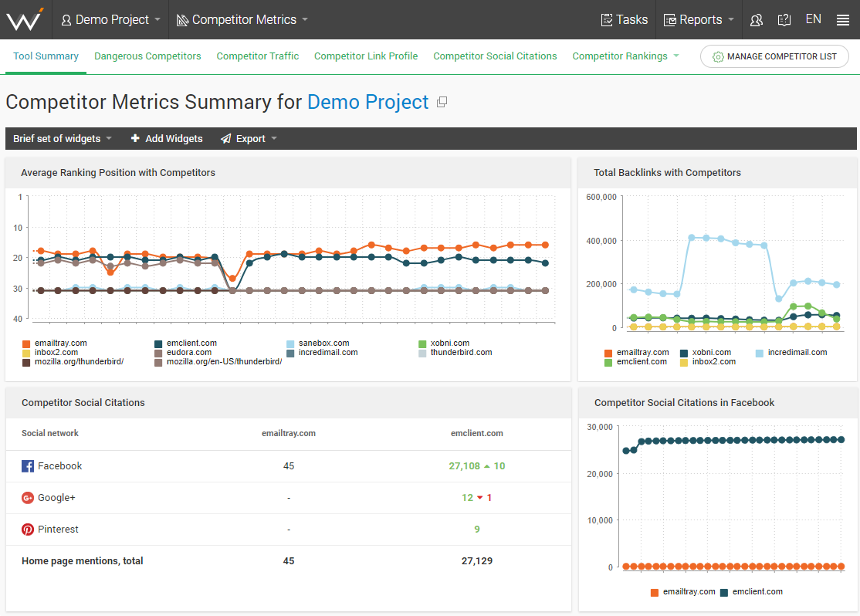Click the emclient.com column header

point(476,433)
